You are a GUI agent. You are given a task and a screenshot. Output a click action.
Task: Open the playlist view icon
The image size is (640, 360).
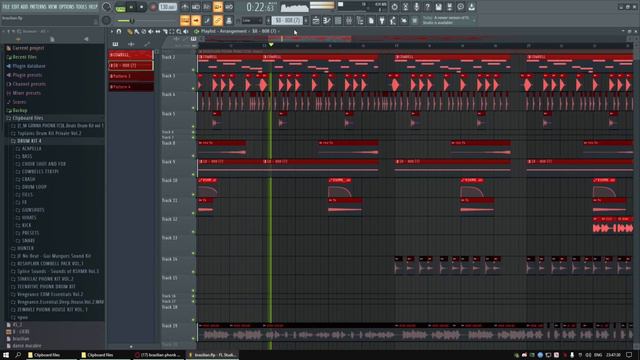pos(316,20)
